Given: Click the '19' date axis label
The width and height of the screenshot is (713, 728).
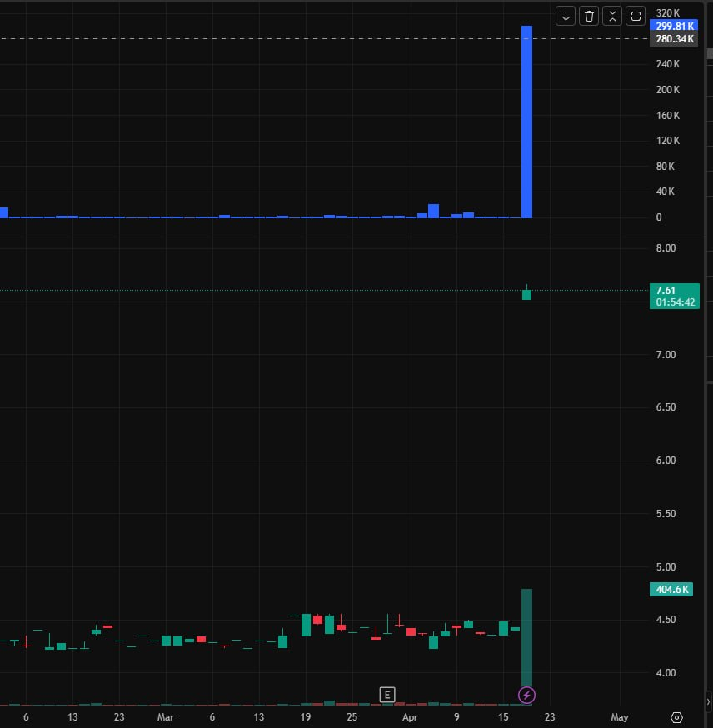Looking at the screenshot, I should (x=306, y=717).
